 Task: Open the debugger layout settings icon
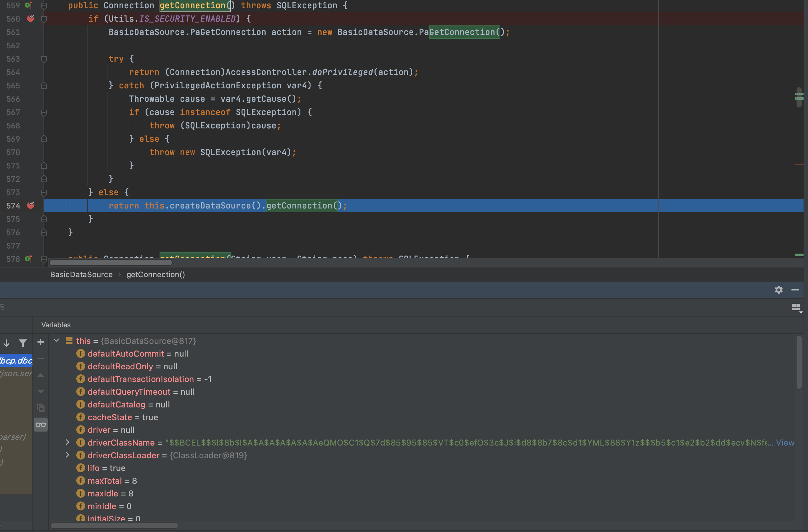(x=797, y=308)
